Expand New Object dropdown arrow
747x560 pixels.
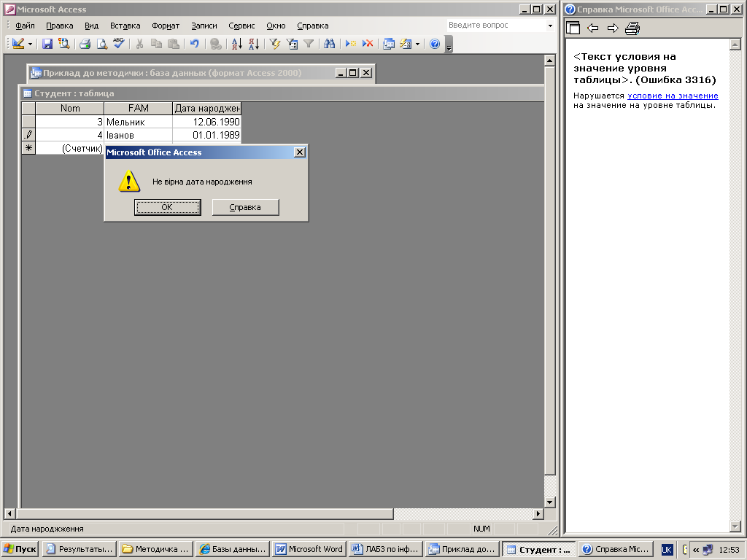pyautogui.click(x=417, y=44)
